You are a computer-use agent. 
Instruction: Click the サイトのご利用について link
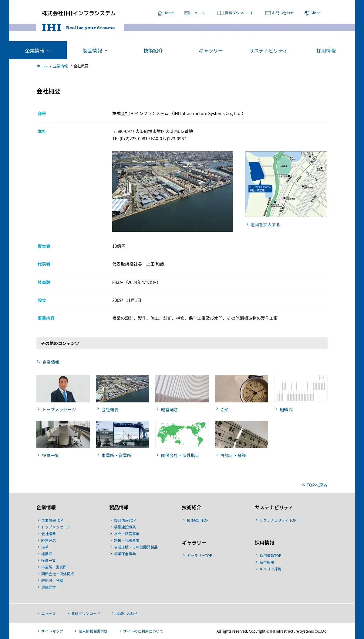(x=143, y=631)
